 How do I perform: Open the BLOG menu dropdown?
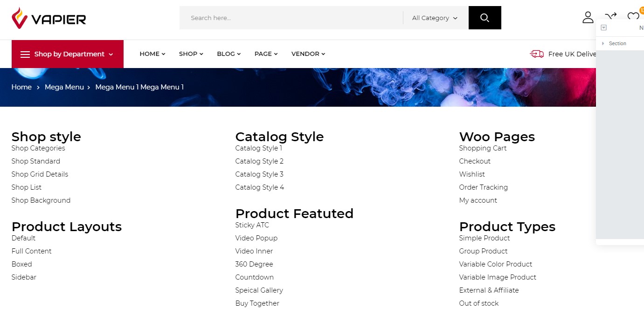pyautogui.click(x=229, y=54)
